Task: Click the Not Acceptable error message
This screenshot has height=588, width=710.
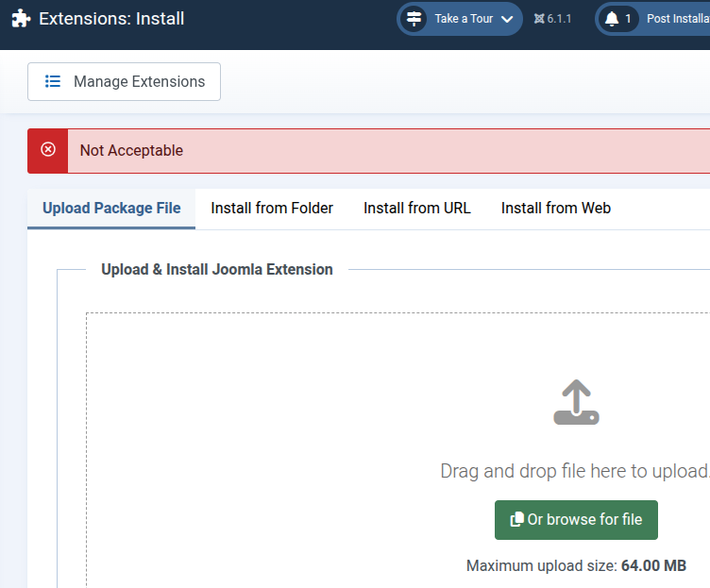Action: click(131, 150)
